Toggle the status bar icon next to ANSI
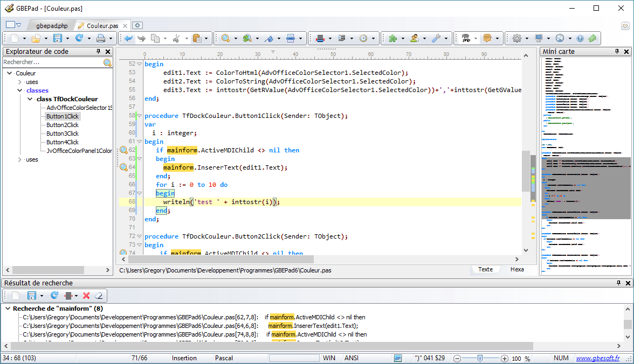This screenshot has width=634, height=364. 398,358
